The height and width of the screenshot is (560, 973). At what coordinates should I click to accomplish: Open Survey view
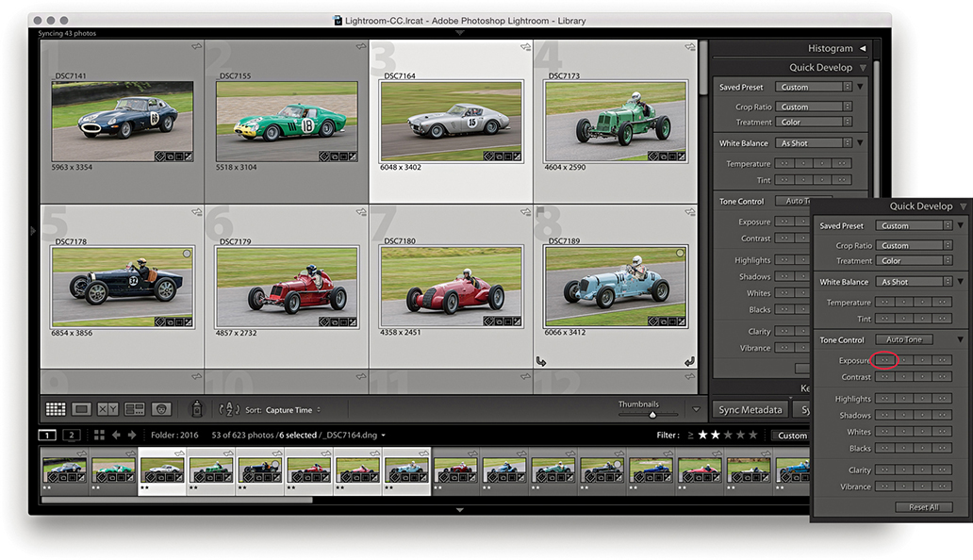[134, 409]
